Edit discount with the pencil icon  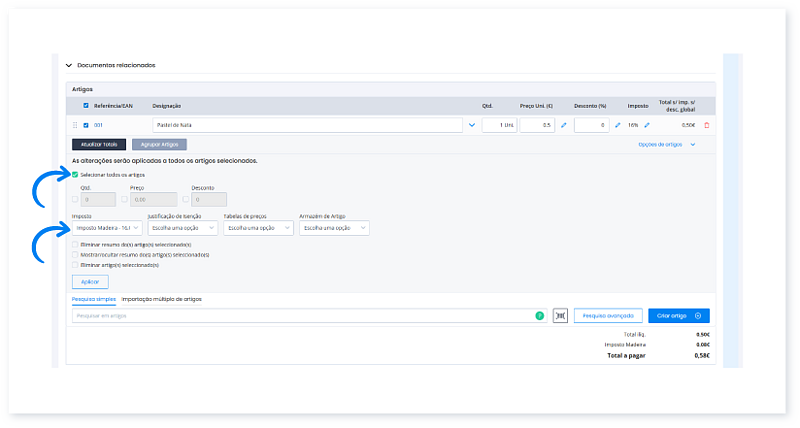coord(617,125)
